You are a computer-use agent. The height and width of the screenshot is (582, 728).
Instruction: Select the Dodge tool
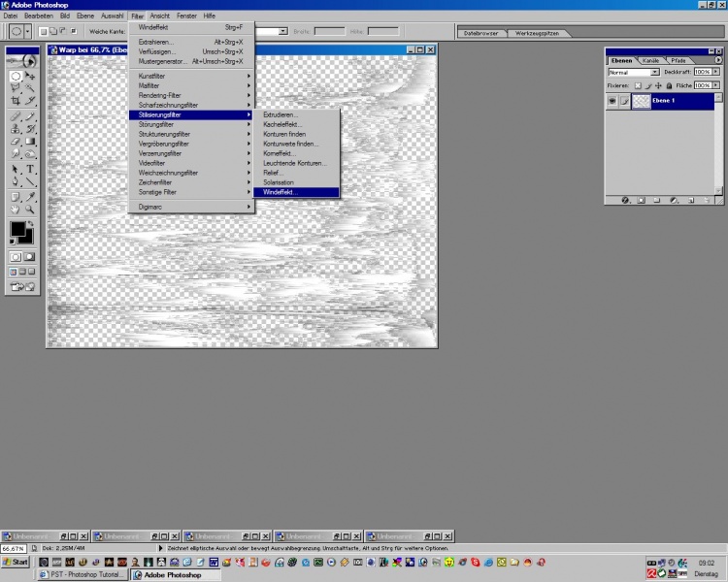tap(30, 153)
